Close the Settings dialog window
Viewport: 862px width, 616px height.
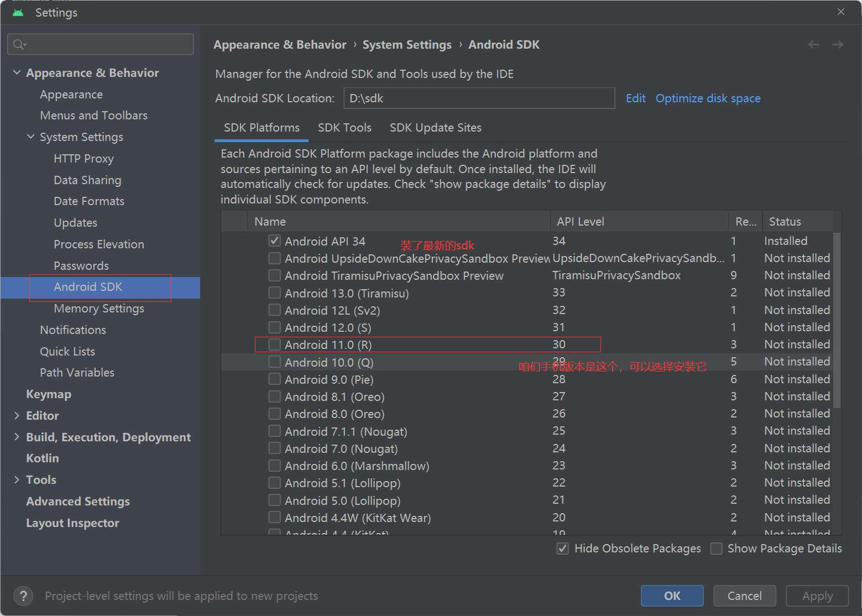(x=841, y=12)
